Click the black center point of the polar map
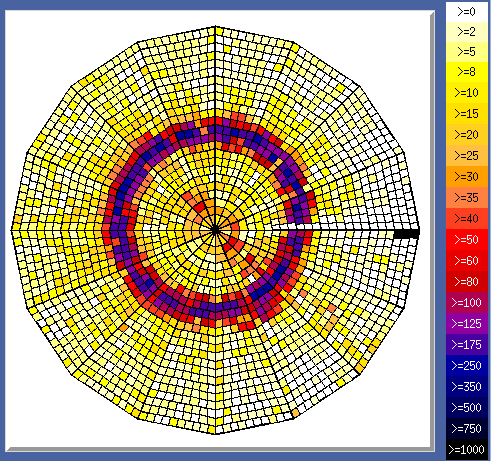 (x=215, y=230)
